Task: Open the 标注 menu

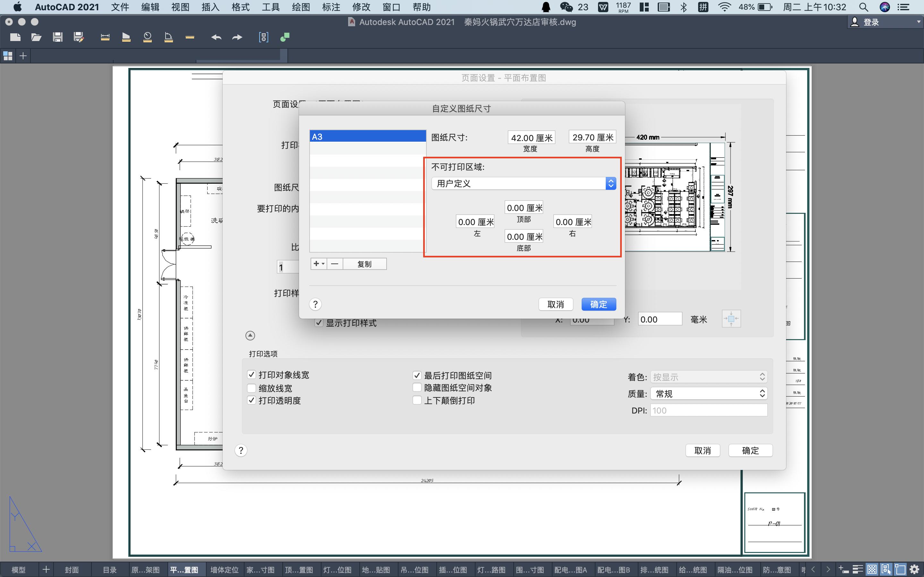Action: (331, 7)
